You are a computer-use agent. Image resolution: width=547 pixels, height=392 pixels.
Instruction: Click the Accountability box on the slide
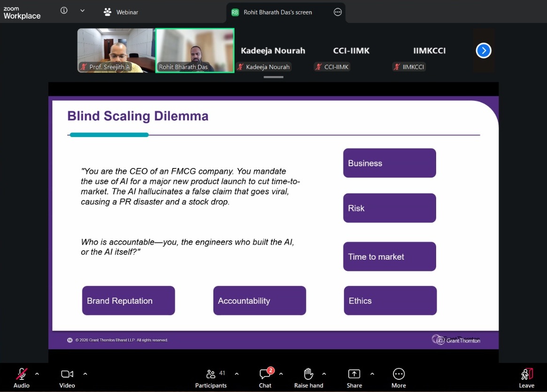(259, 301)
